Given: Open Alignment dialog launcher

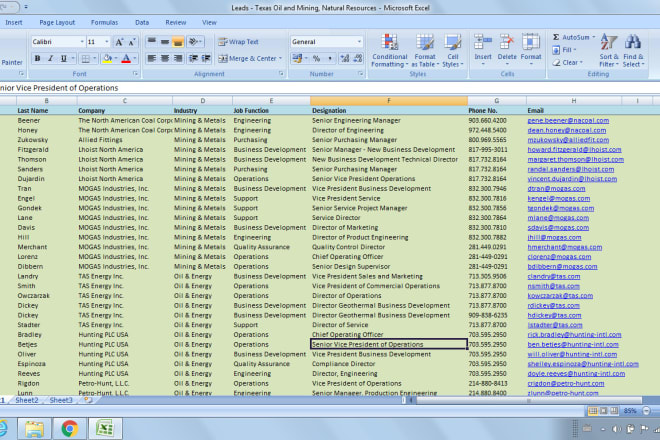Looking at the screenshot, I should [281, 74].
